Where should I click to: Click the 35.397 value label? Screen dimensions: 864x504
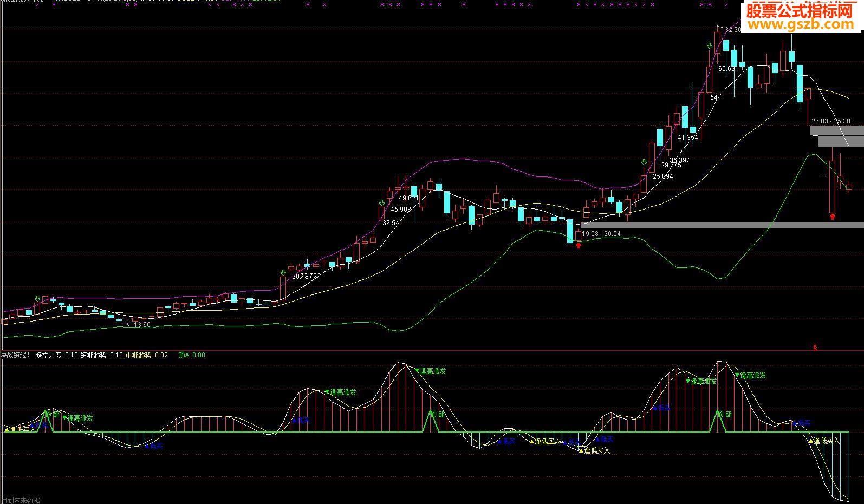[680, 160]
